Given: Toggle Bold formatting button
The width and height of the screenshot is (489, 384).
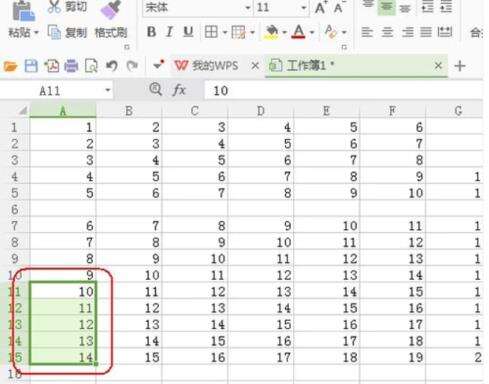Looking at the screenshot, I should (151, 32).
